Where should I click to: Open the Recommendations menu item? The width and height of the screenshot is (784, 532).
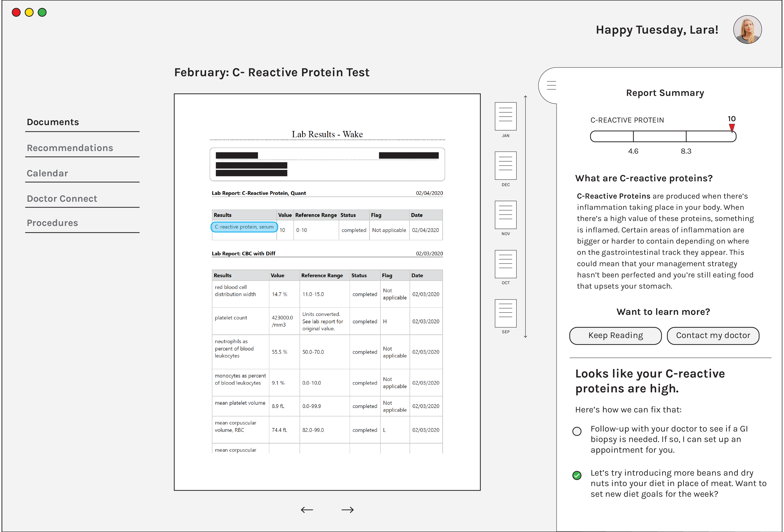[x=70, y=148]
